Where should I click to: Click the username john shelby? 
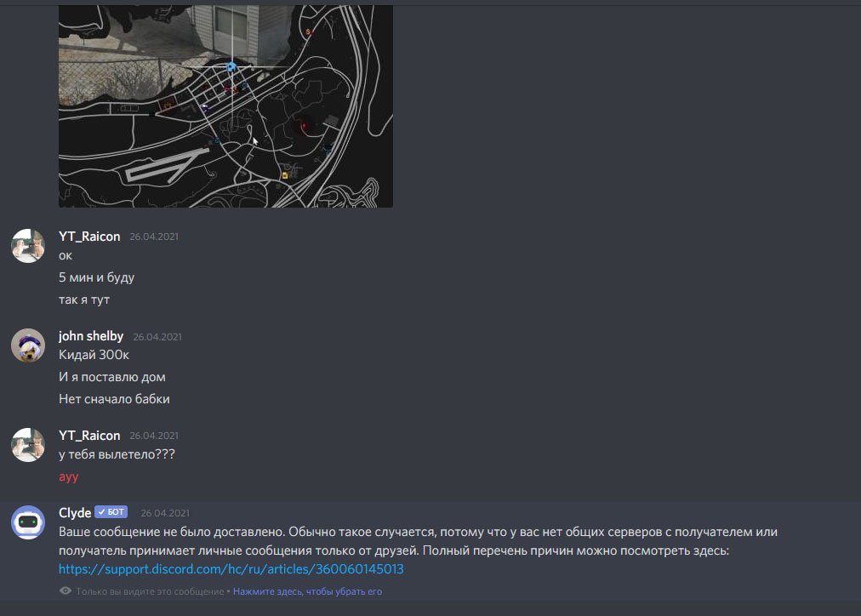click(x=91, y=336)
